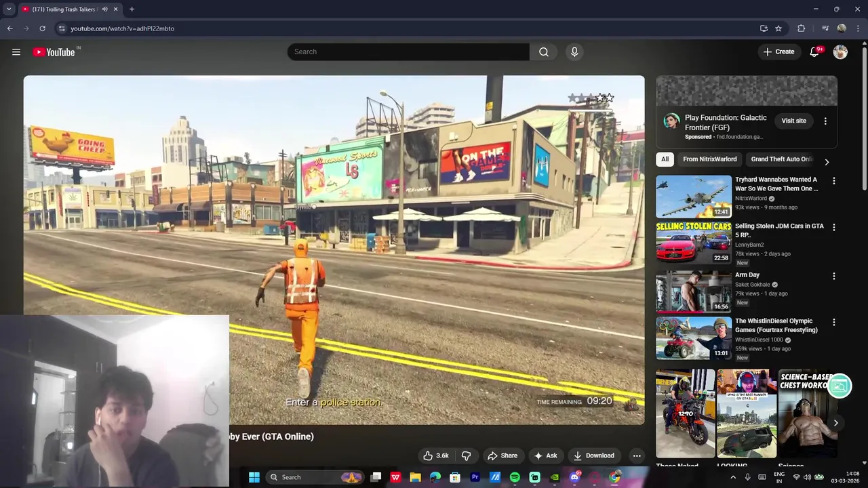Open the Arm Day video thumbnail
868x488 pixels.
694,291
